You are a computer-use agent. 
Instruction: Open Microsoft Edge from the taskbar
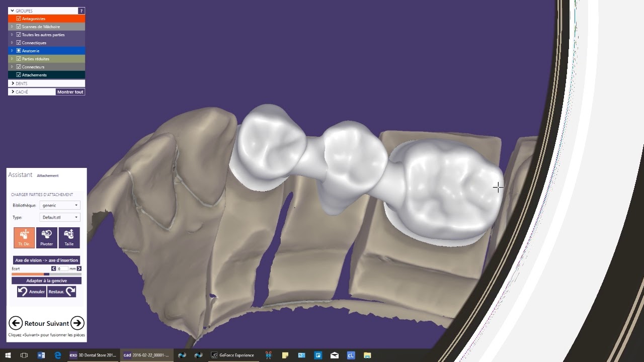pyautogui.click(x=58, y=355)
